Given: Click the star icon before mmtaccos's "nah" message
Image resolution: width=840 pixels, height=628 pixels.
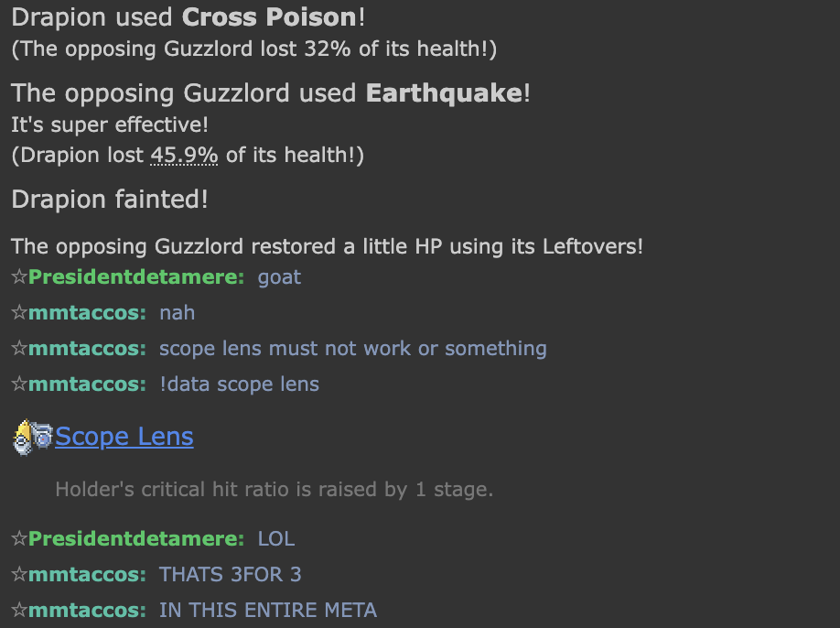Looking at the screenshot, I should (x=19, y=313).
